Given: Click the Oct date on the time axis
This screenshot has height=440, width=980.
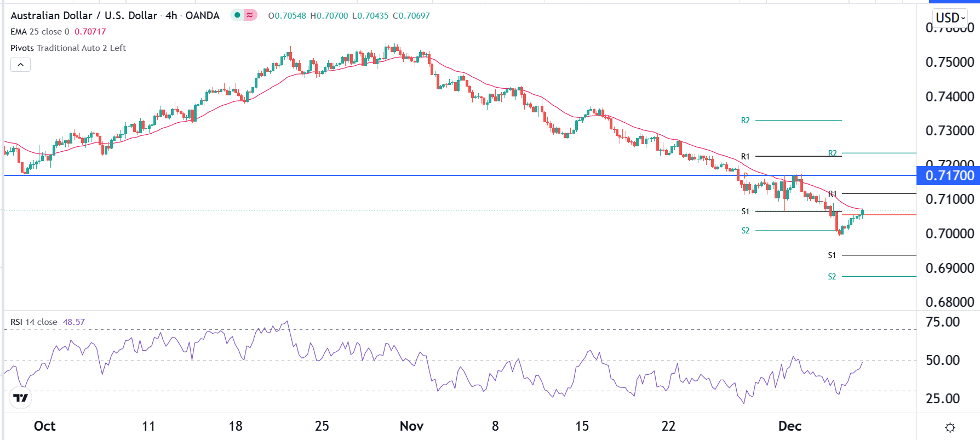Looking at the screenshot, I should (45, 426).
